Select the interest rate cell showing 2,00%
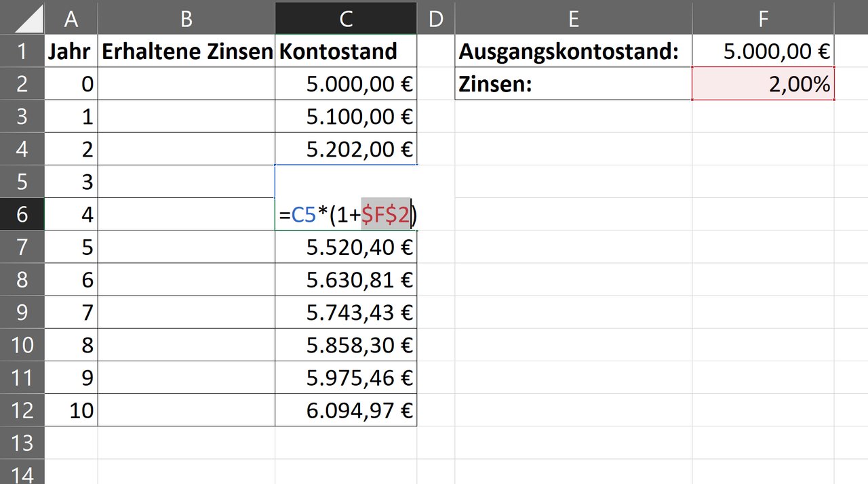 pyautogui.click(x=763, y=84)
